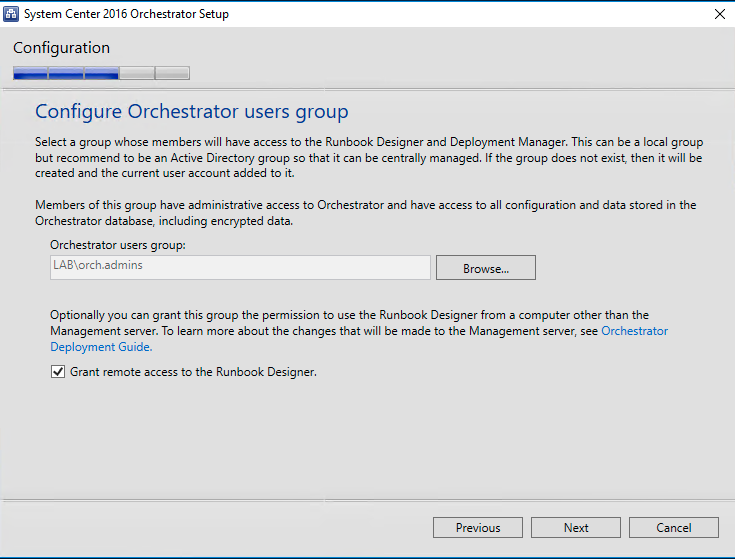
Task: Click the 'Configure Orchestrator users group' heading
Action: click(191, 111)
